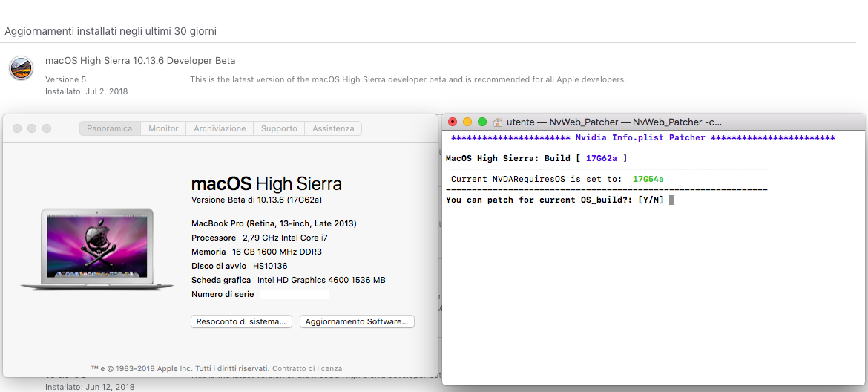Click the MacBook image with skull wallpaper
This screenshot has height=392, width=868.
97,249
